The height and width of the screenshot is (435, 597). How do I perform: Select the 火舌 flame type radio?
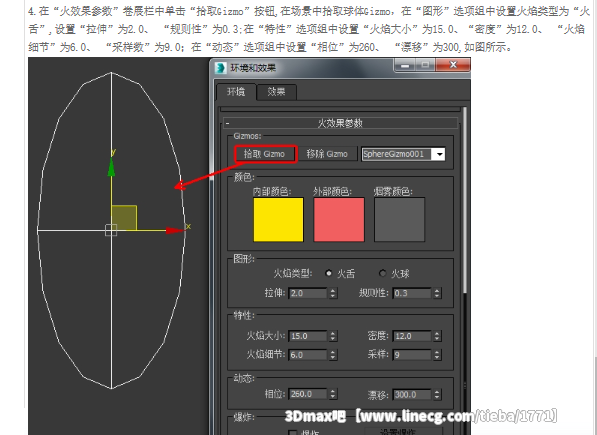coord(329,273)
